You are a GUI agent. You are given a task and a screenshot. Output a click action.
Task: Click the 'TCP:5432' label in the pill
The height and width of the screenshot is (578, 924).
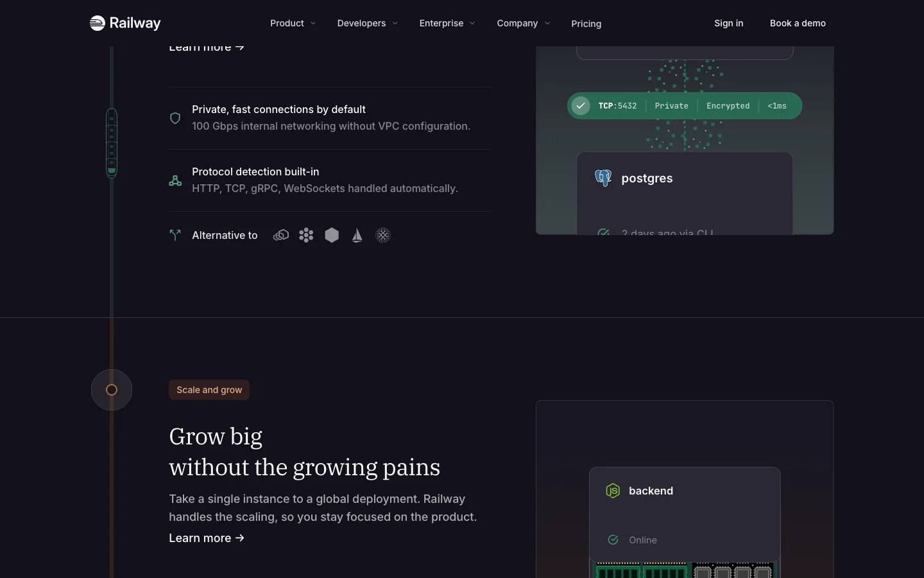click(617, 106)
